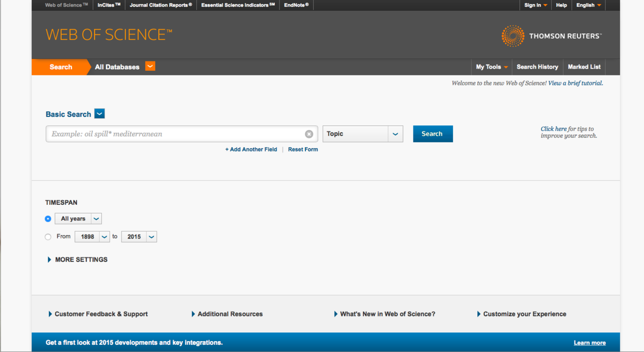
Task: Open Essential Science Indicators tab
Action: pyautogui.click(x=238, y=5)
